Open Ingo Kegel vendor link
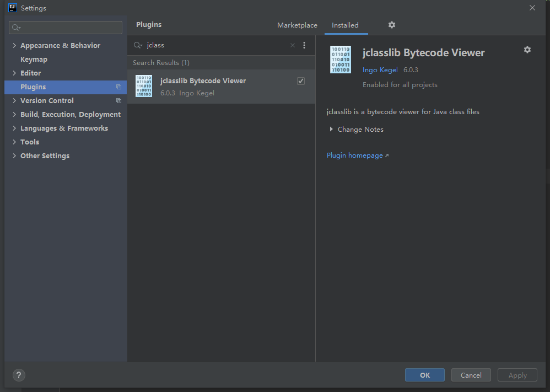This screenshot has height=392, width=550. [x=380, y=70]
